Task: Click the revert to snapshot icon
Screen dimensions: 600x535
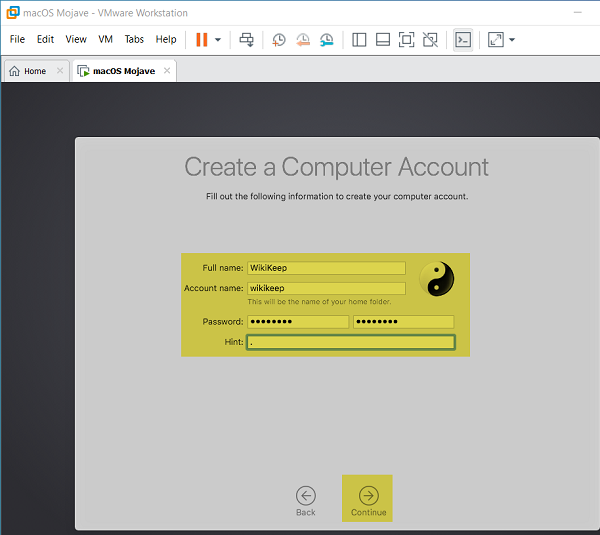Action: coord(303,40)
